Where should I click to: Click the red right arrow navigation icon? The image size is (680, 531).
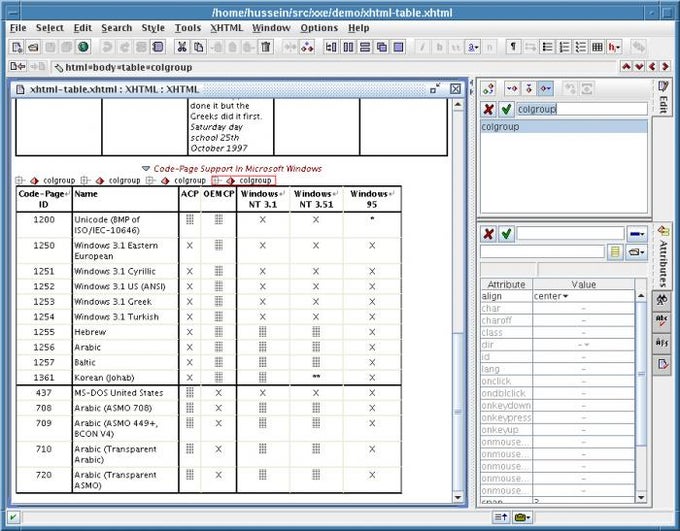point(665,66)
